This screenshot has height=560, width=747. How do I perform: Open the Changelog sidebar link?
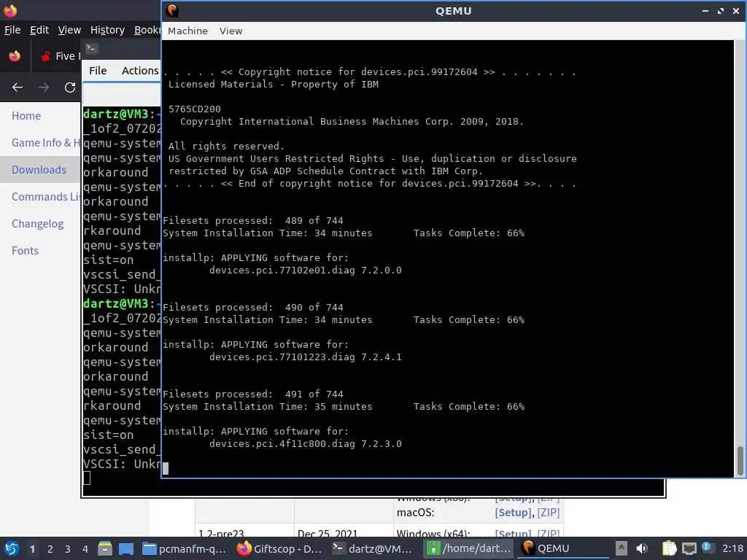38,224
